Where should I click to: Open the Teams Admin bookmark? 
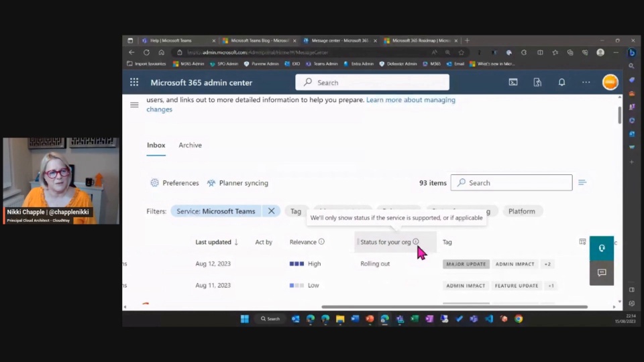click(321, 64)
